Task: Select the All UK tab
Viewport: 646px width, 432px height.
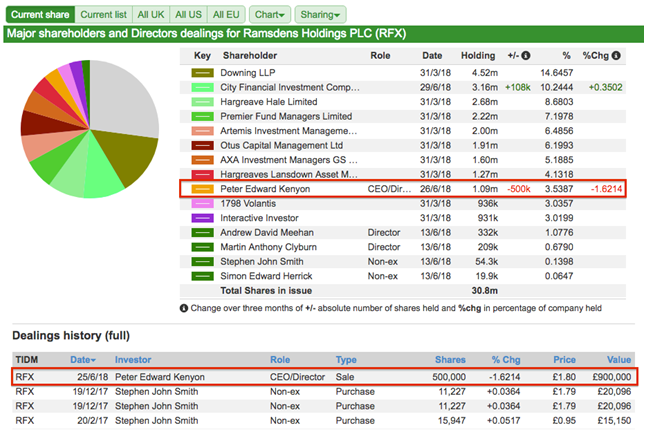Action: [x=151, y=15]
